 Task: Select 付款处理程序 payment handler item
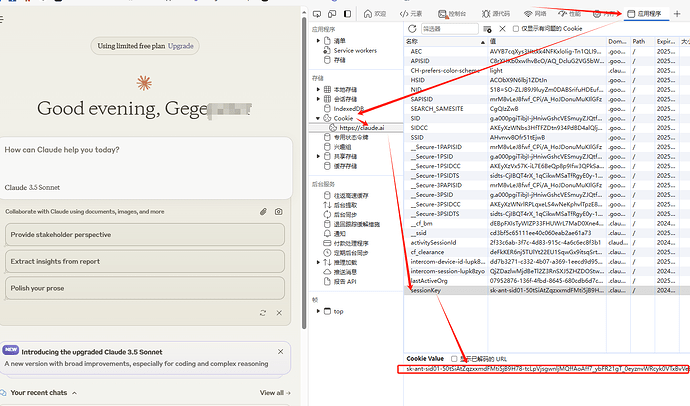coord(346,243)
